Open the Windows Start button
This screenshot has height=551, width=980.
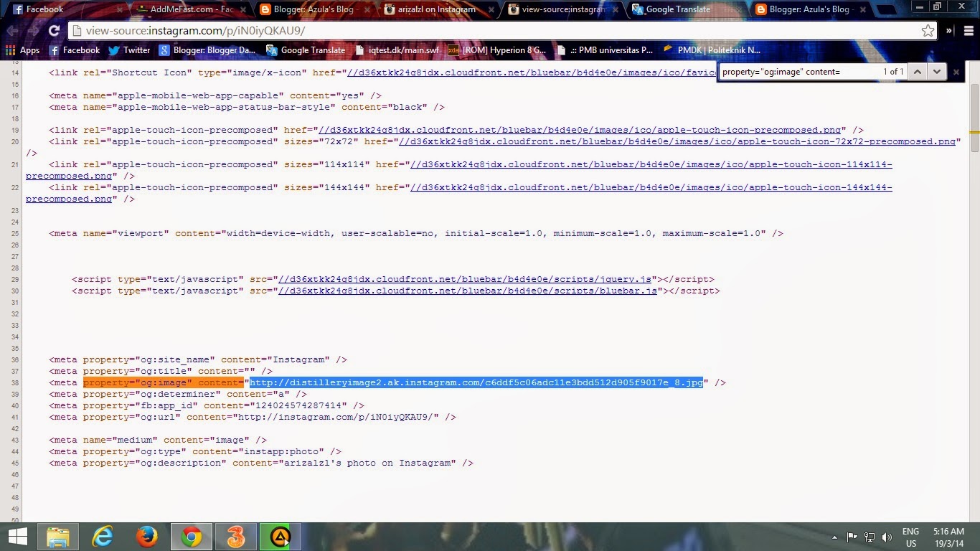(17, 537)
